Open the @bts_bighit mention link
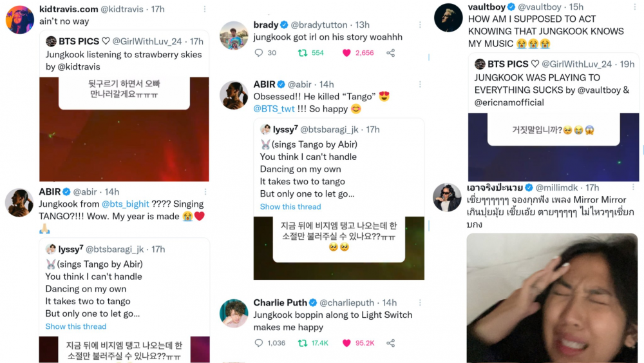The image size is (644, 363). [x=126, y=204]
